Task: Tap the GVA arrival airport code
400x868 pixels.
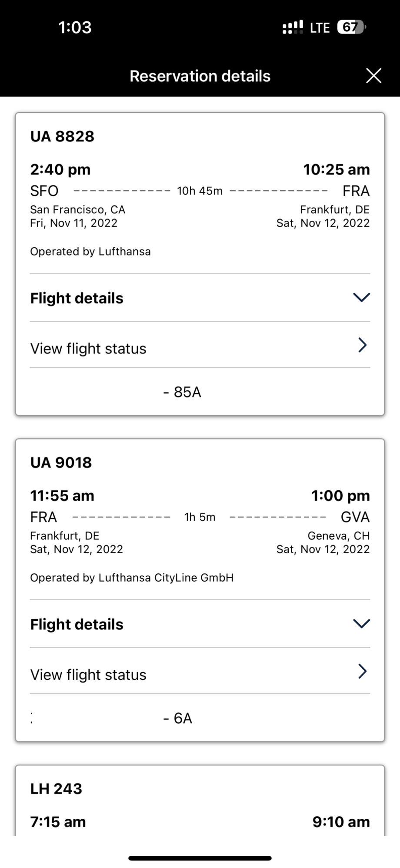Action: (355, 517)
